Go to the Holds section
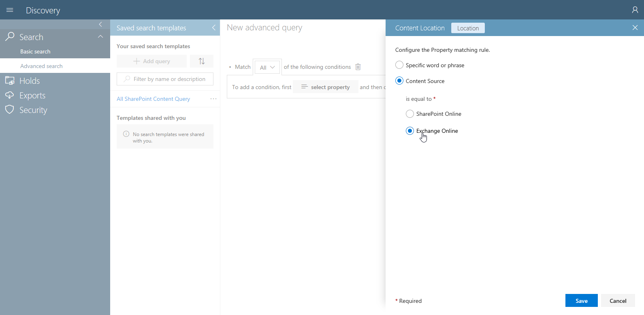This screenshot has height=315, width=644. coord(30,81)
